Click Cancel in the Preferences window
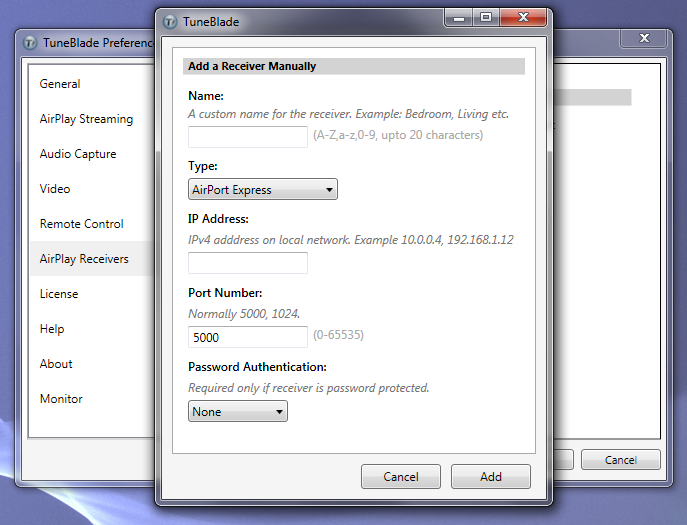This screenshot has width=687, height=525. tap(620, 460)
